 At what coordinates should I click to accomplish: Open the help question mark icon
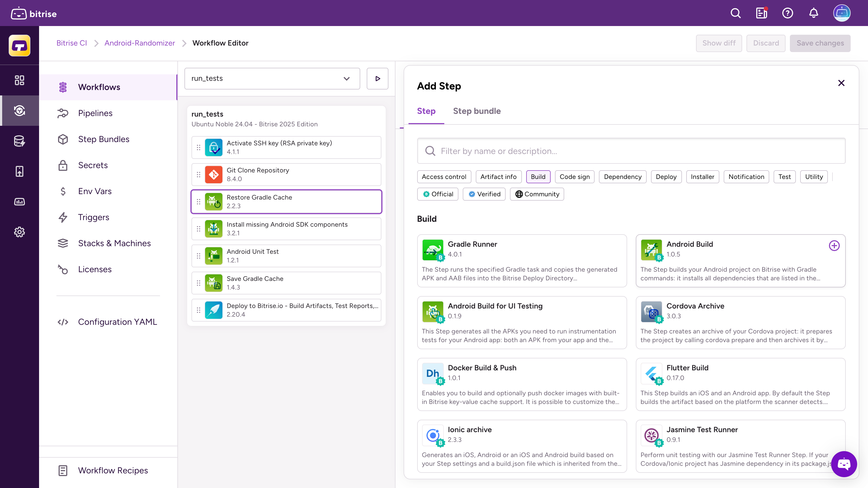787,13
